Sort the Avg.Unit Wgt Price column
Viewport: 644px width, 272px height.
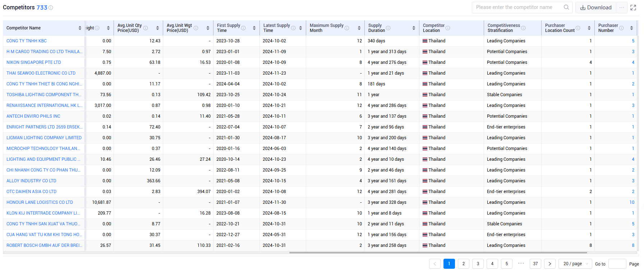coord(208,28)
